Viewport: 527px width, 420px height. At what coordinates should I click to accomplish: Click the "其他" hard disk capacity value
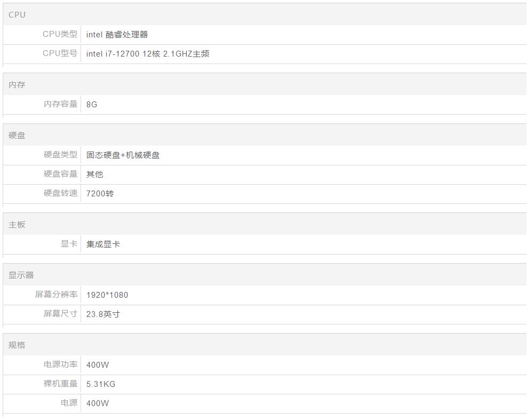(94, 175)
